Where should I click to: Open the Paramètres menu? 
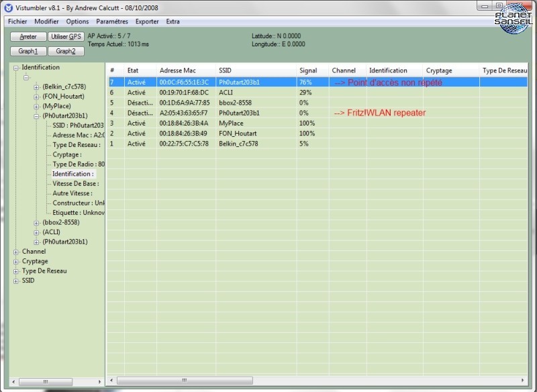click(112, 21)
